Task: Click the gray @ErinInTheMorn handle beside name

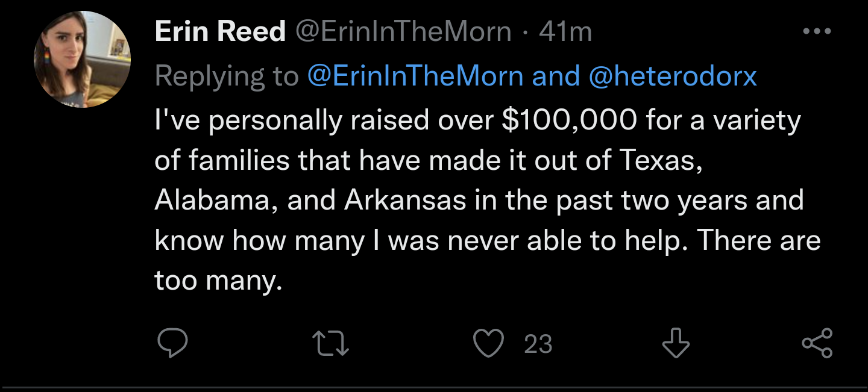Action: tap(403, 32)
